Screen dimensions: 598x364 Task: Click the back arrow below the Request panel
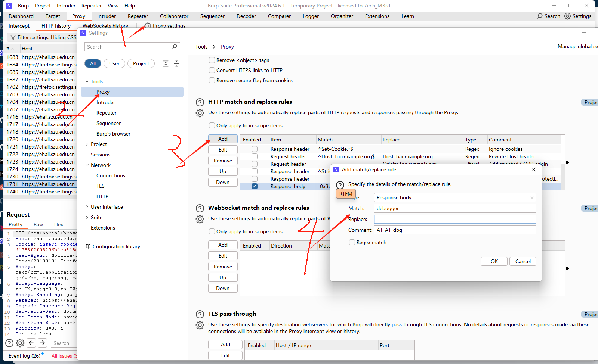tap(31, 343)
